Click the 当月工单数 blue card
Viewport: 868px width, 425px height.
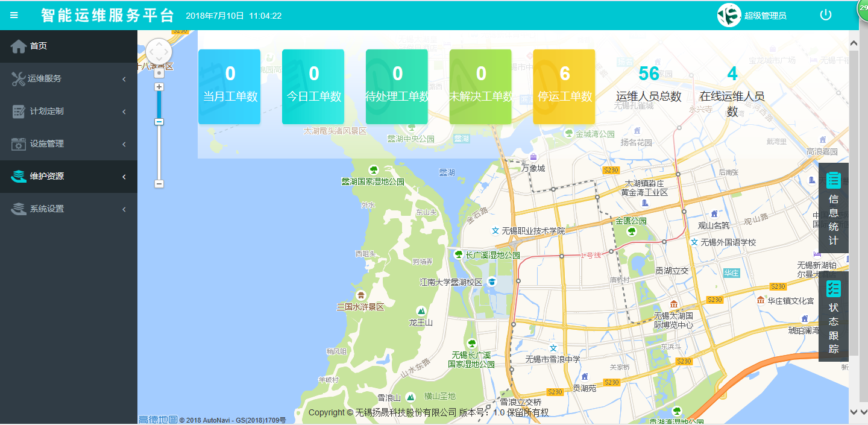(x=230, y=87)
